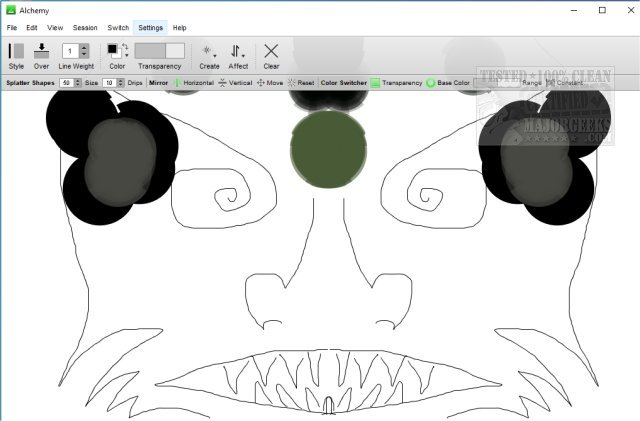Toggle Transparency color switcher
Viewport: 640px width, 421px height.
pos(375,83)
